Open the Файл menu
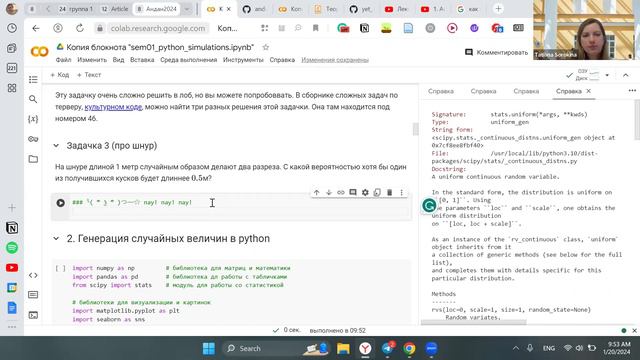The height and width of the screenshot is (360, 640). point(63,60)
